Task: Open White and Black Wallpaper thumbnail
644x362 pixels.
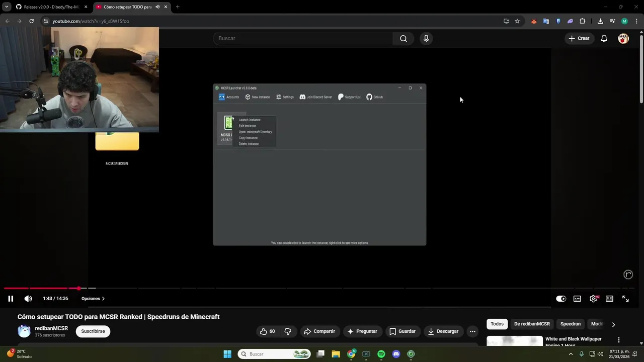Action: (x=515, y=341)
